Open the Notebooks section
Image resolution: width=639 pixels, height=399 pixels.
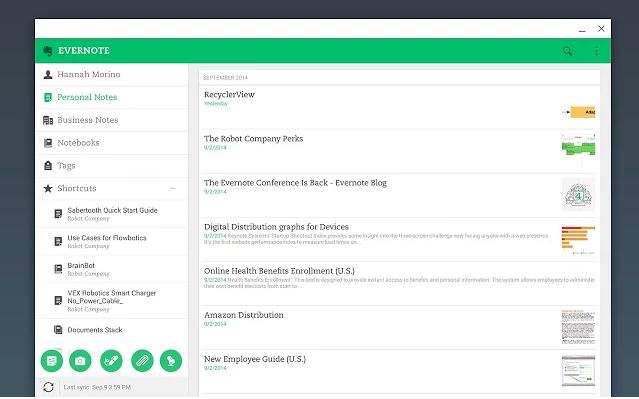tap(112, 143)
